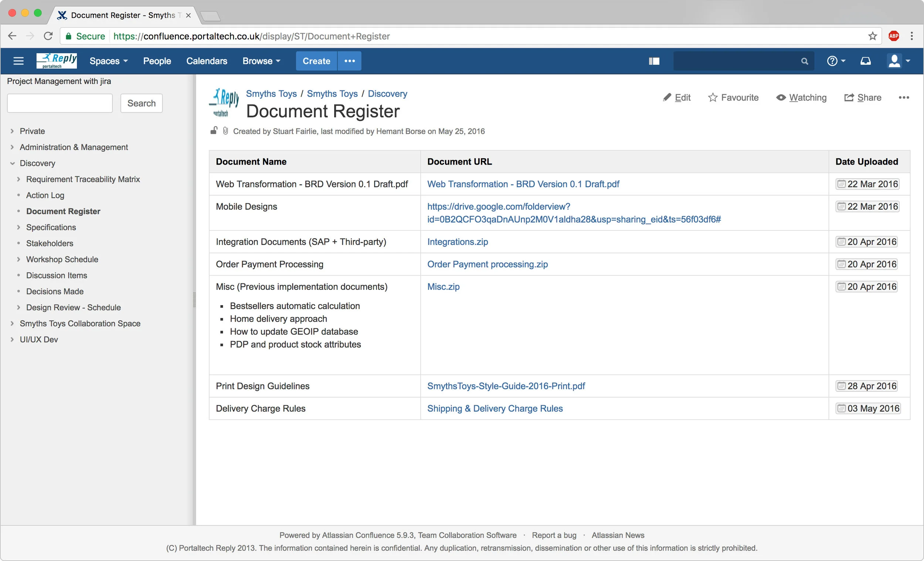Bookmark the page with star icon
The width and height of the screenshot is (924, 561).
[x=872, y=36]
